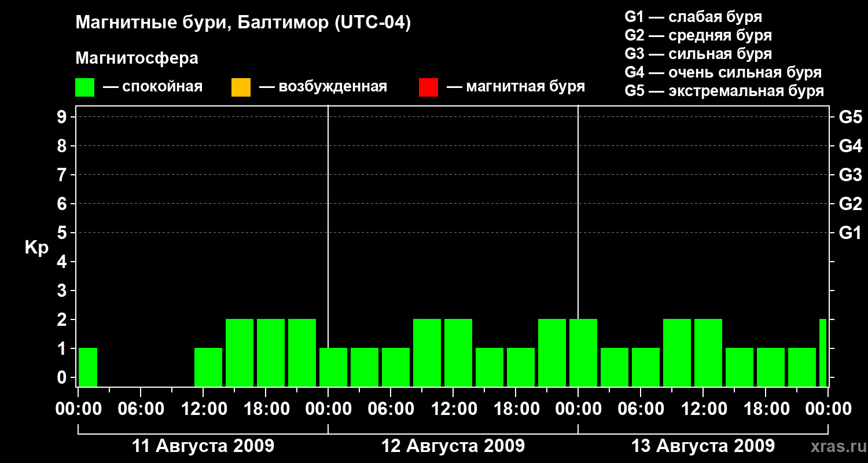Click the '06:00' time label of 13 August
868x463 pixels.
(641, 409)
